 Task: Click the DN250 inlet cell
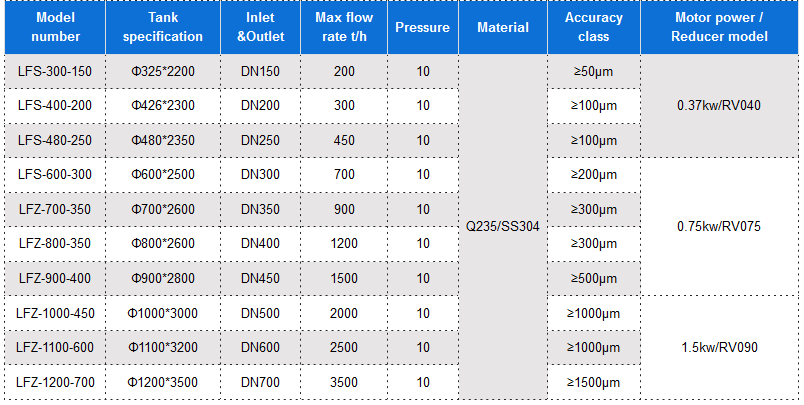(260, 140)
